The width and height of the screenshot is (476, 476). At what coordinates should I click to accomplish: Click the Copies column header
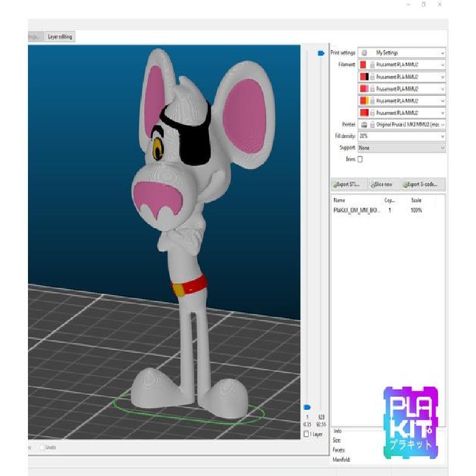click(390, 201)
